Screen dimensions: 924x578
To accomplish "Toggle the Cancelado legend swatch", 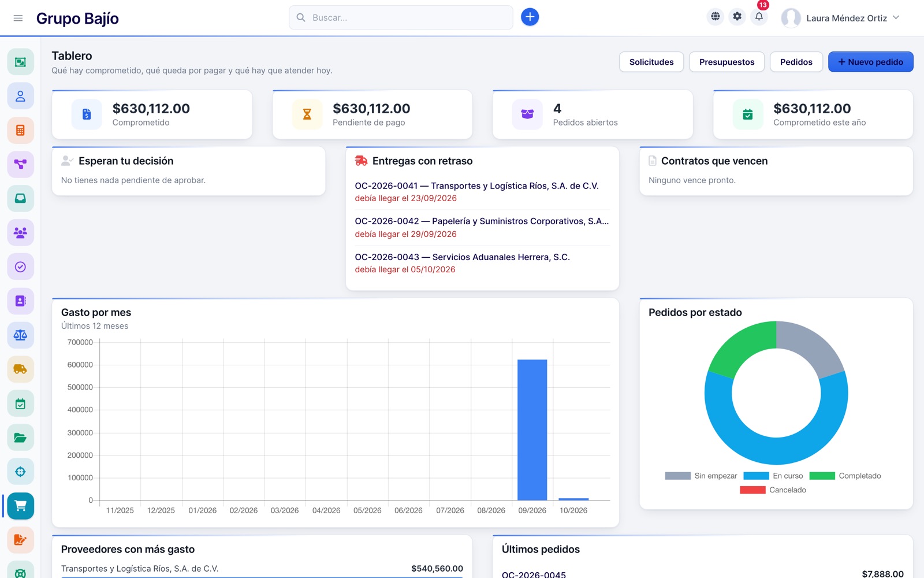I will (752, 490).
